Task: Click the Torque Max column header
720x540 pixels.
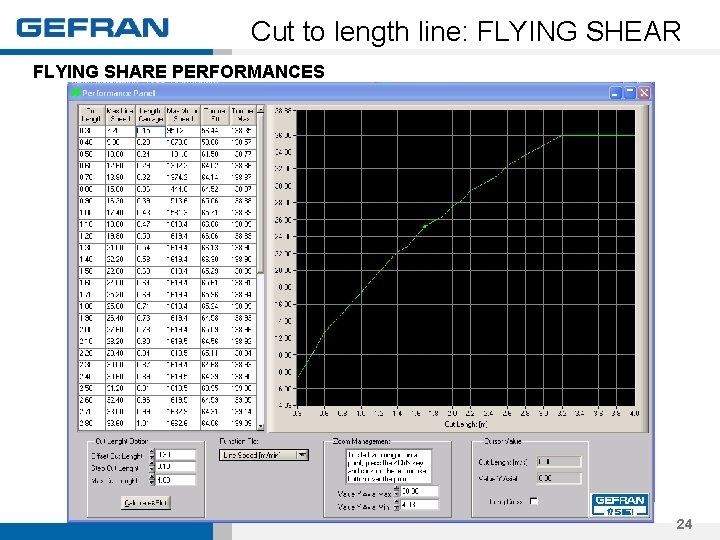Action: pos(243,115)
